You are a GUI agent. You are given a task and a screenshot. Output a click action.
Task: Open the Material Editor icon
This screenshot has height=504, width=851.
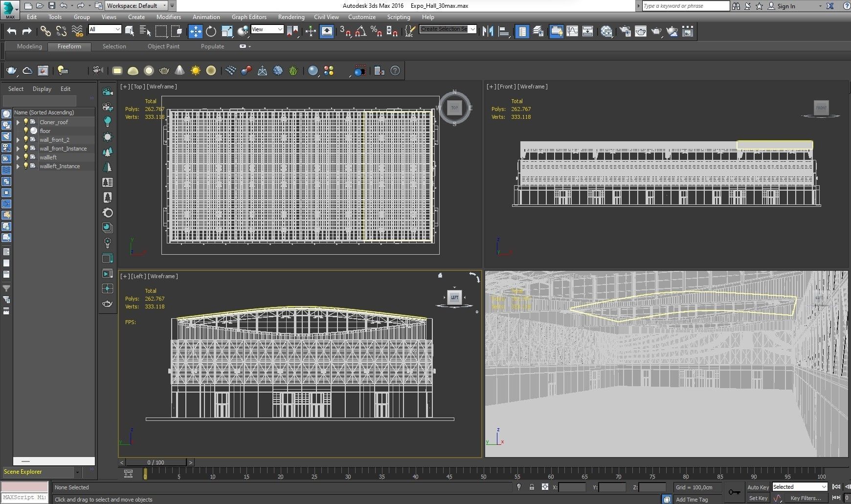(x=606, y=31)
